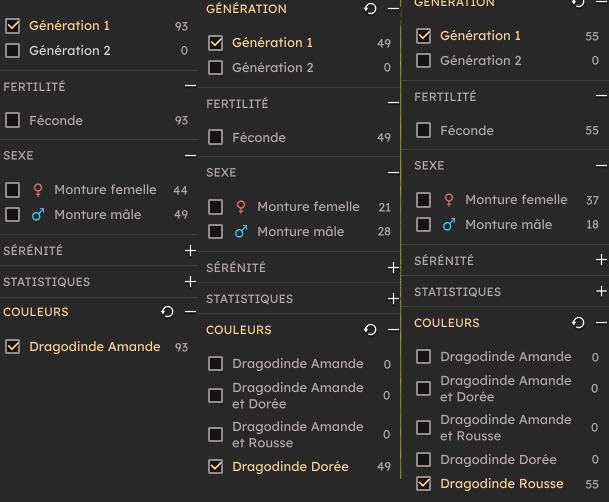Check Dragodinde Amande in the middle panel
This screenshot has width=609, height=502.
tap(216, 364)
